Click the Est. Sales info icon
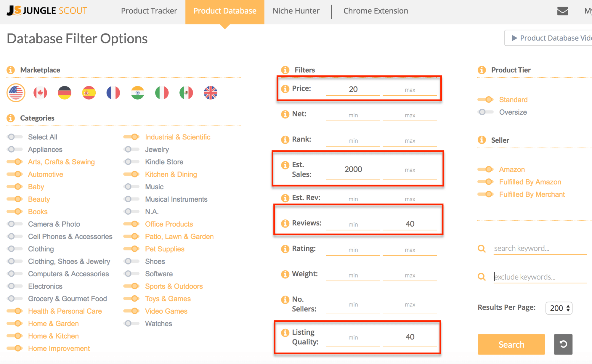This screenshot has width=592, height=364. [285, 165]
